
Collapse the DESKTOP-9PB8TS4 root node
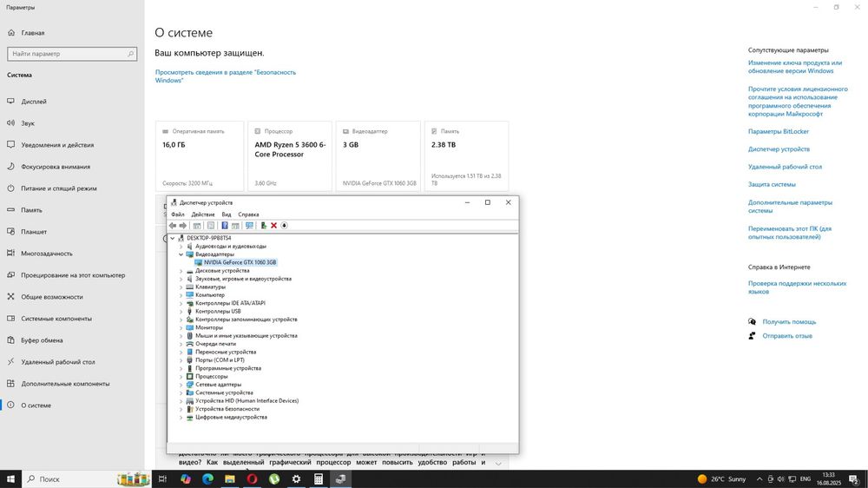[172, 238]
